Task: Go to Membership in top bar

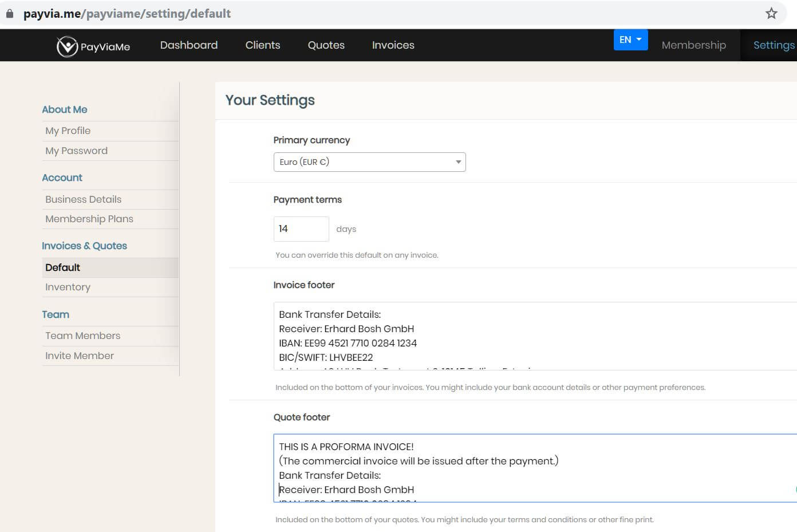Action: [x=693, y=45]
